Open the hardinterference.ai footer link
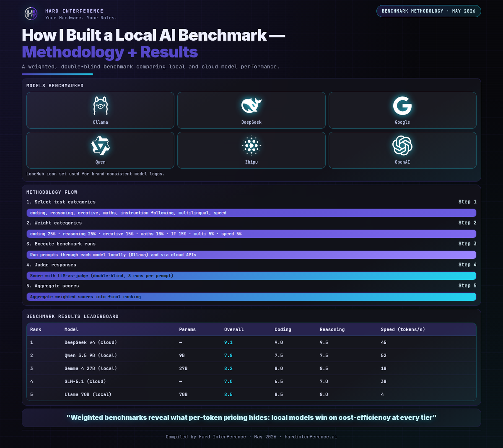This screenshot has height=448, width=503. point(311,437)
